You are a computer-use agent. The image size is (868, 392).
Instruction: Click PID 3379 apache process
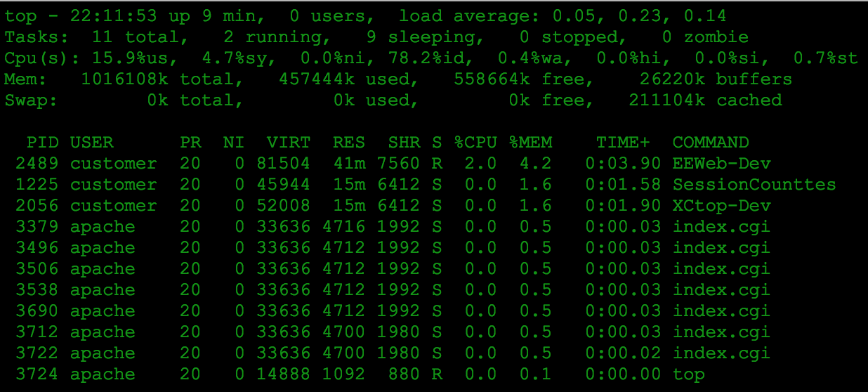[x=37, y=226]
